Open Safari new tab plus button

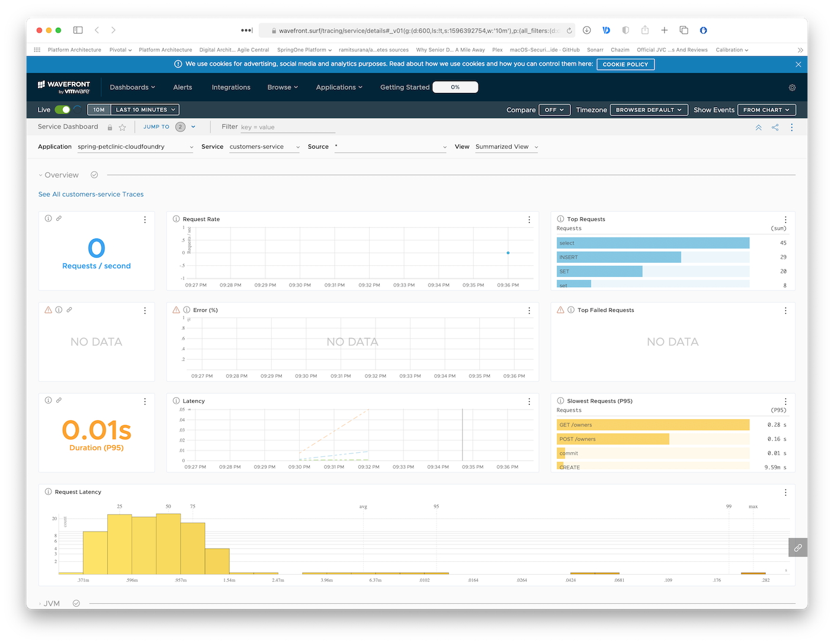[x=664, y=30]
